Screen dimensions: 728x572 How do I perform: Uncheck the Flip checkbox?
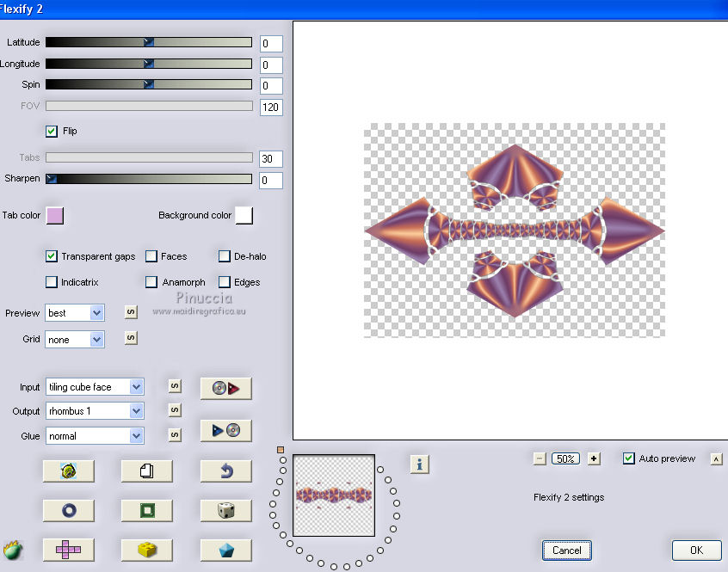point(52,132)
